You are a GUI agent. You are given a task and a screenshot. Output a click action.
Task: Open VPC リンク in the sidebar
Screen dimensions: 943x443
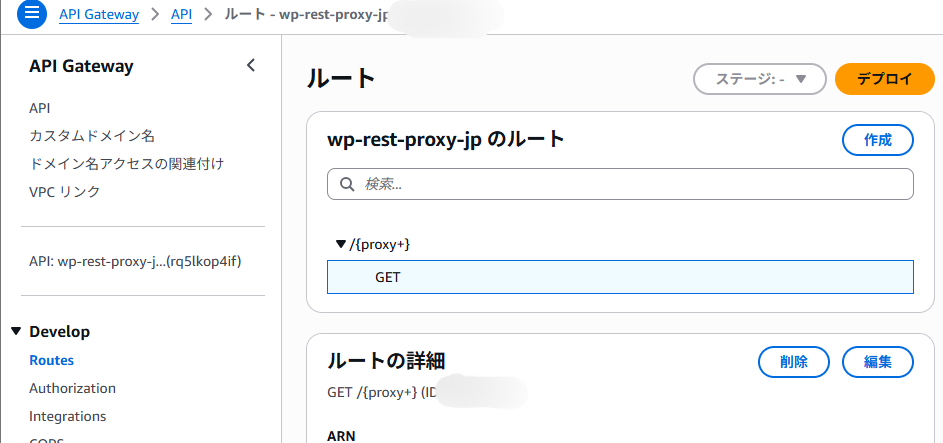(x=64, y=192)
